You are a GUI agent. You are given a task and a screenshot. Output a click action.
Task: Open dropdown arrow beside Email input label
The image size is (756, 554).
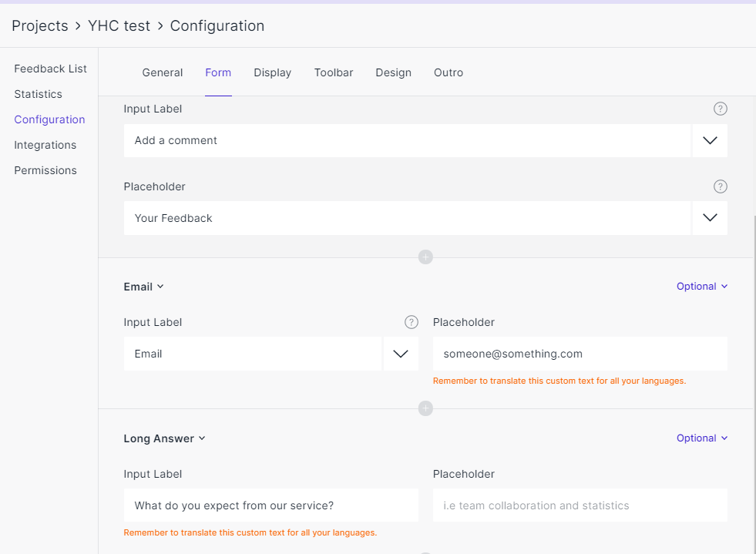pyautogui.click(x=401, y=354)
